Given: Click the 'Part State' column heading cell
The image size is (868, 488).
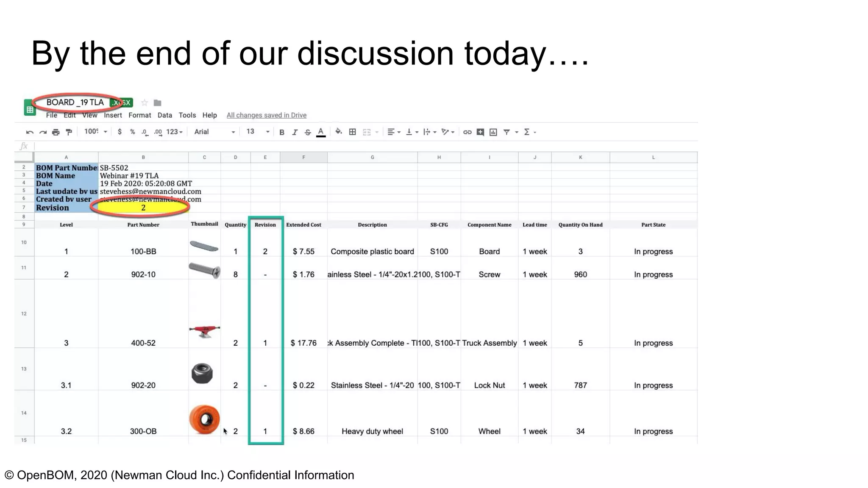Looking at the screenshot, I should pos(653,225).
